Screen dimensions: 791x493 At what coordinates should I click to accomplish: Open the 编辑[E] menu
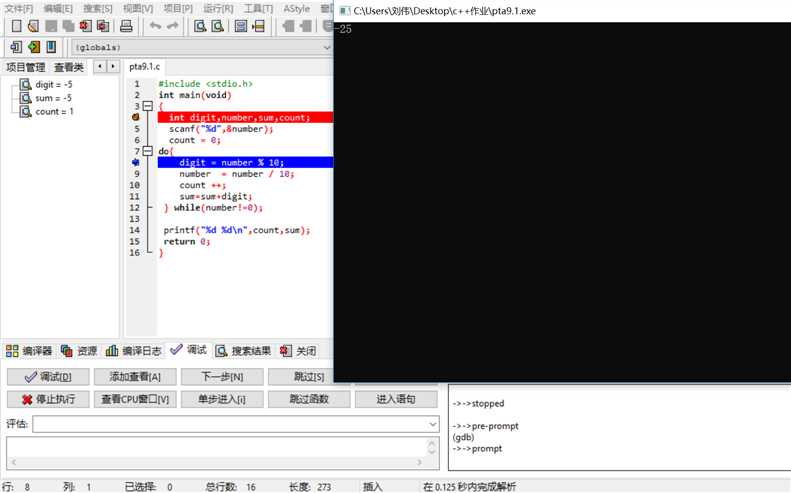point(58,9)
